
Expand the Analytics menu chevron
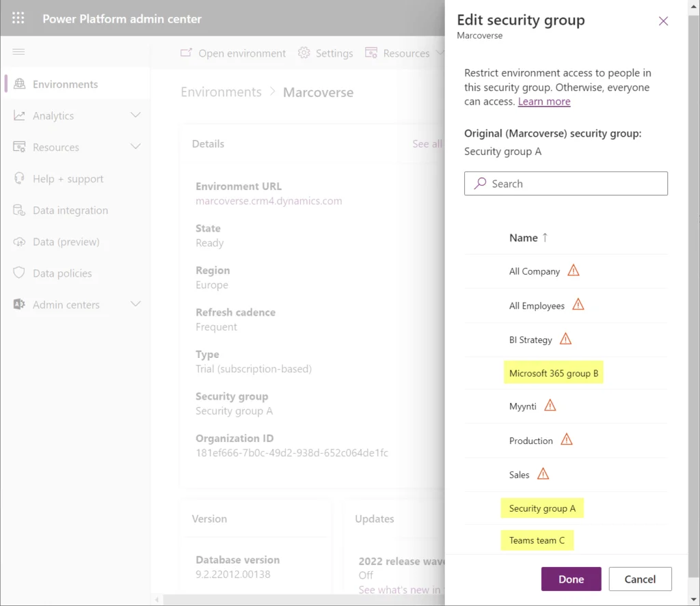135,115
